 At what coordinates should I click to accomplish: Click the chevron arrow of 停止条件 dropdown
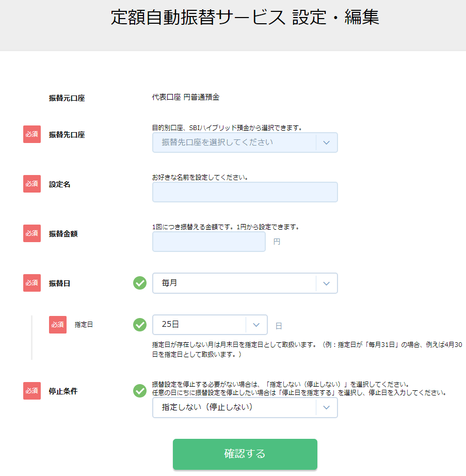pyautogui.click(x=327, y=408)
